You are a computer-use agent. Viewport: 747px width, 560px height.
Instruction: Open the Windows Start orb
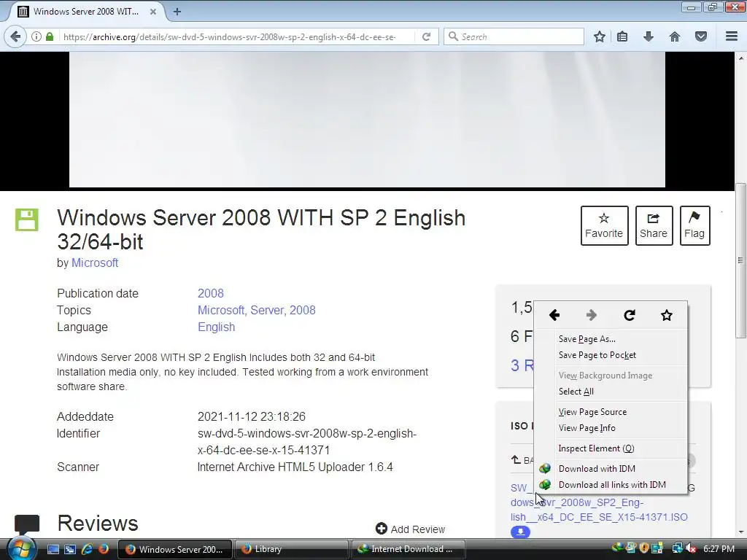(x=21, y=548)
